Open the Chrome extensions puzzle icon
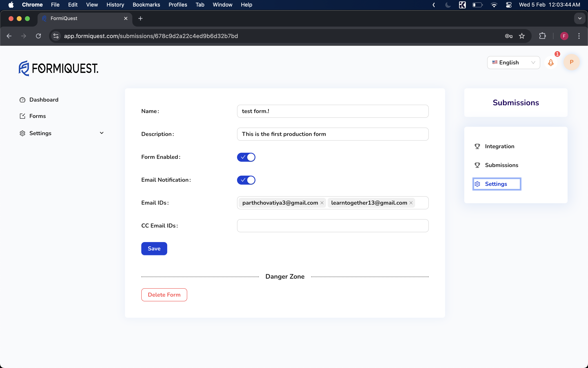 tap(542, 36)
